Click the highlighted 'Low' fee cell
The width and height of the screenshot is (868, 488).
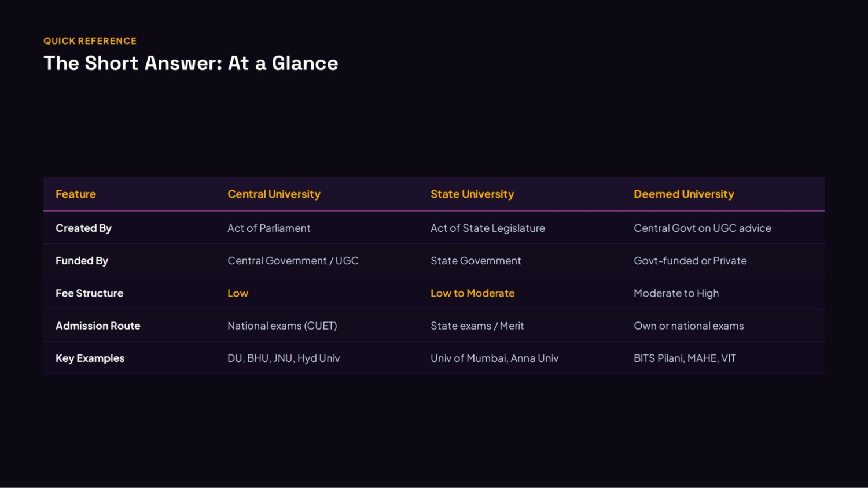click(x=238, y=293)
